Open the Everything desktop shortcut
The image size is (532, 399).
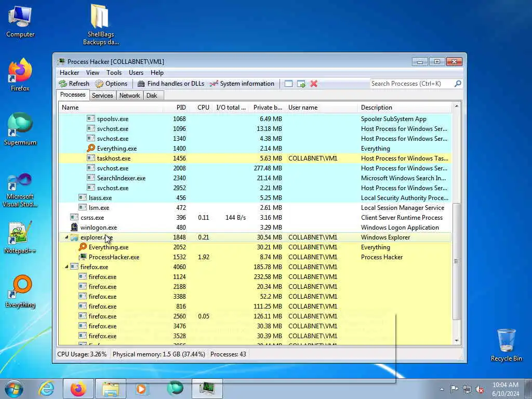(x=20, y=291)
